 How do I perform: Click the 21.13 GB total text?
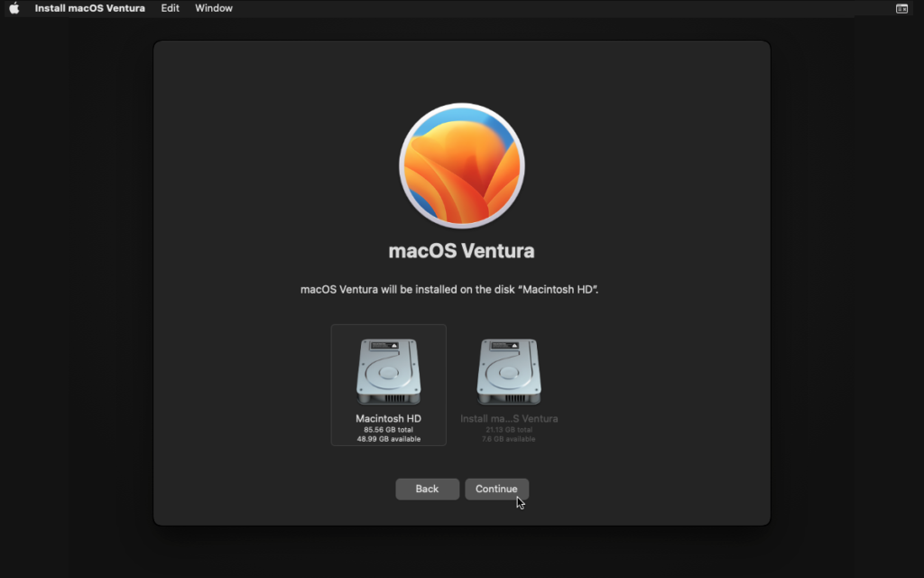click(x=509, y=430)
